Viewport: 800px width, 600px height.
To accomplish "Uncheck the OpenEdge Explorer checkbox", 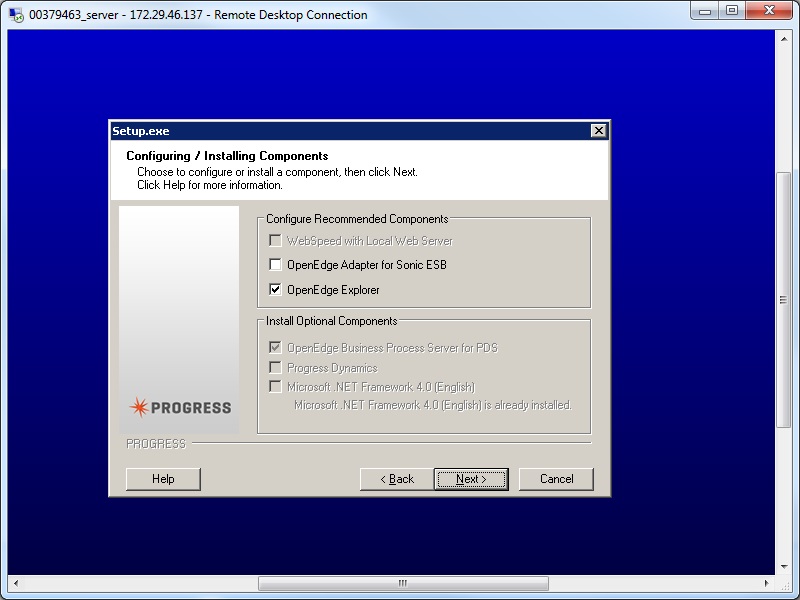I will 275,289.
